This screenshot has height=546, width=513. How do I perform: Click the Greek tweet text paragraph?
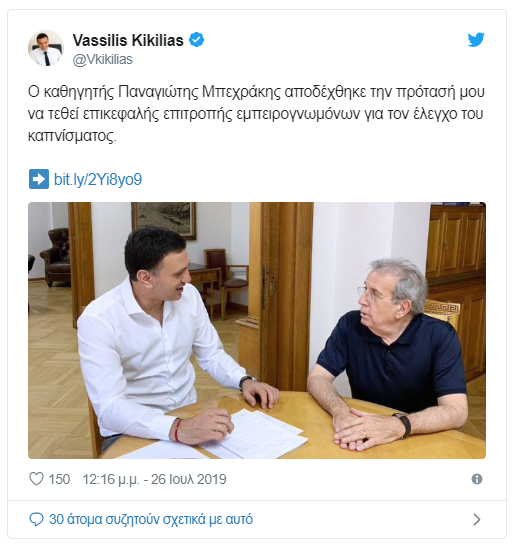tap(256, 114)
